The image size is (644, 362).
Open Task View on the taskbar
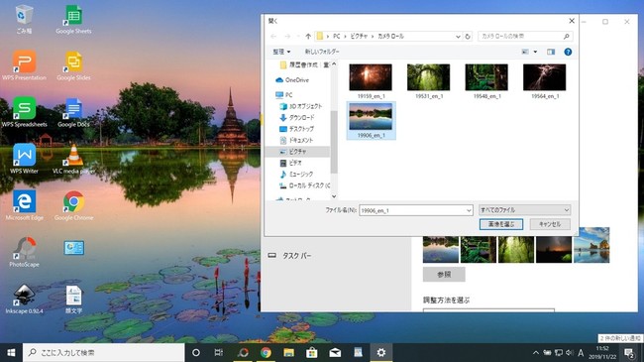(x=219, y=352)
